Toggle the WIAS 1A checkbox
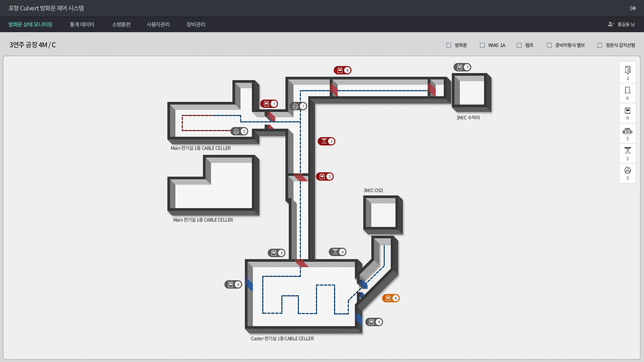Screen dimensions: 644x362 pos(482,45)
